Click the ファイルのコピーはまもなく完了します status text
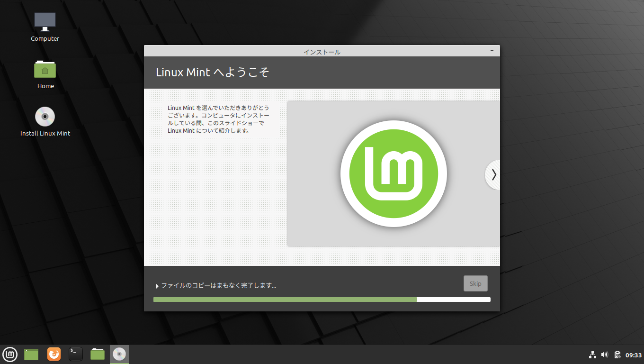 pyautogui.click(x=219, y=285)
